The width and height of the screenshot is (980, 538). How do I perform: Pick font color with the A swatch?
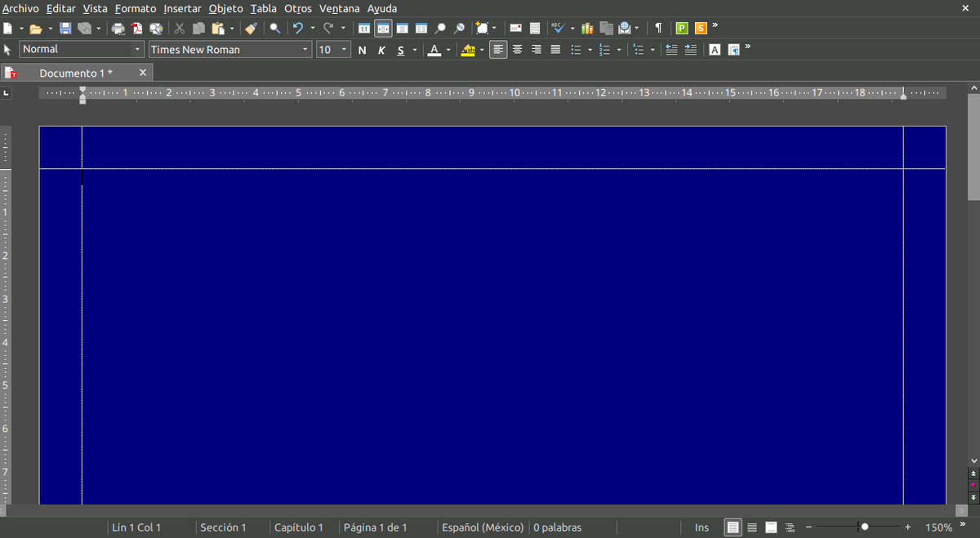point(434,50)
